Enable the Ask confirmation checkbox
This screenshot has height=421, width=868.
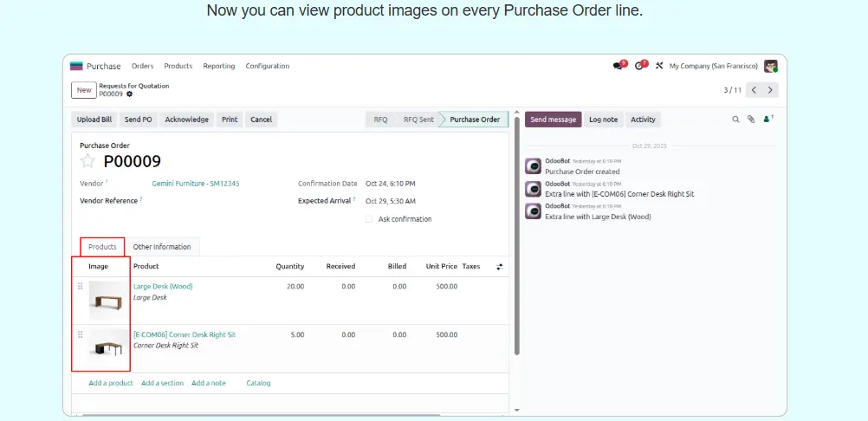click(x=369, y=219)
